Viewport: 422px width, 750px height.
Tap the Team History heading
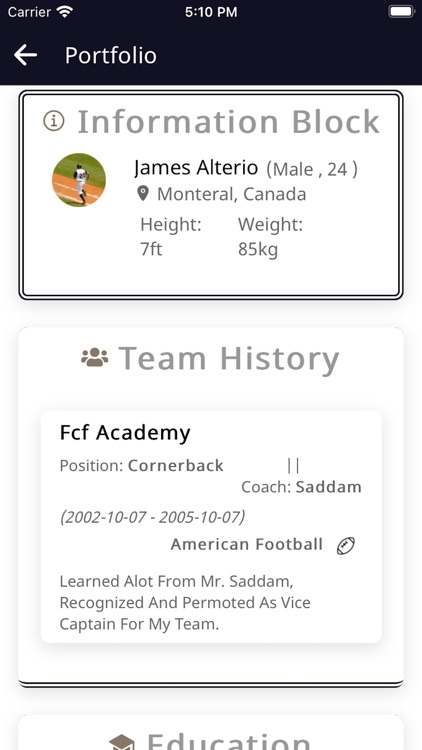pyautogui.click(x=229, y=358)
